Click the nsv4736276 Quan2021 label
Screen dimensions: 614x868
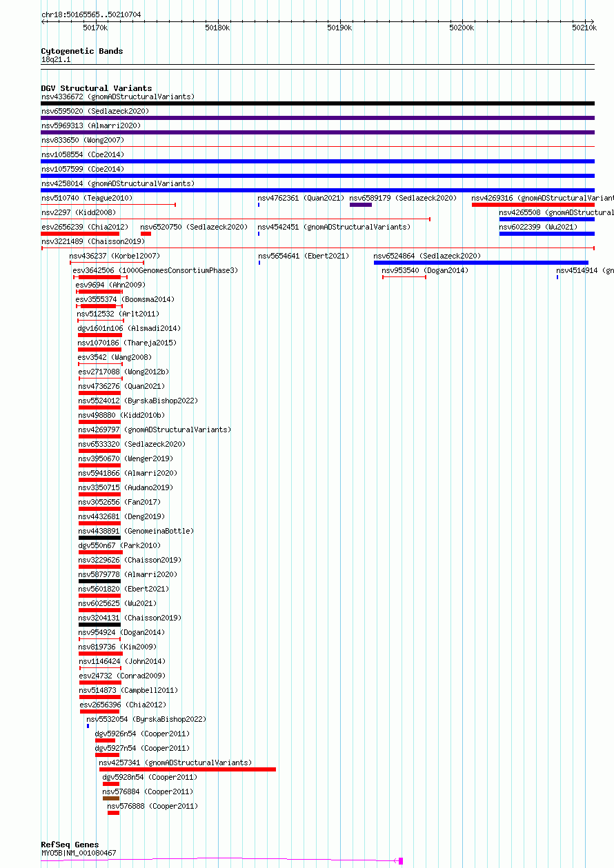pos(121,386)
